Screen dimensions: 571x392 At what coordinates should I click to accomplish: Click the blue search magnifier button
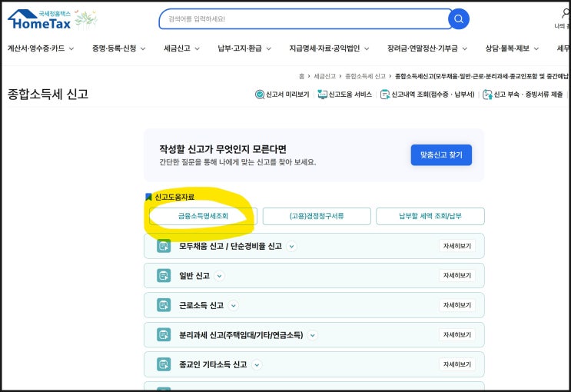[x=459, y=19]
